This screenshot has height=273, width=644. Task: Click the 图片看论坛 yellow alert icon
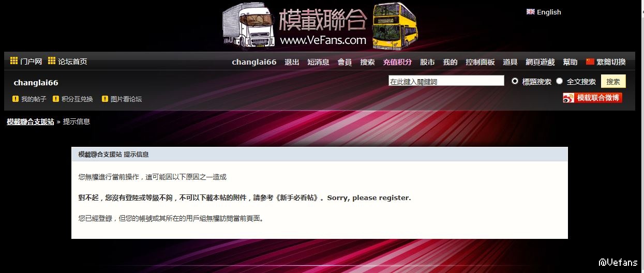click(105, 99)
